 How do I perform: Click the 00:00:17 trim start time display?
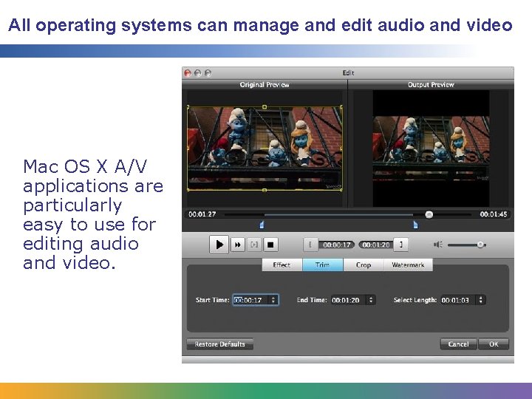click(x=337, y=245)
